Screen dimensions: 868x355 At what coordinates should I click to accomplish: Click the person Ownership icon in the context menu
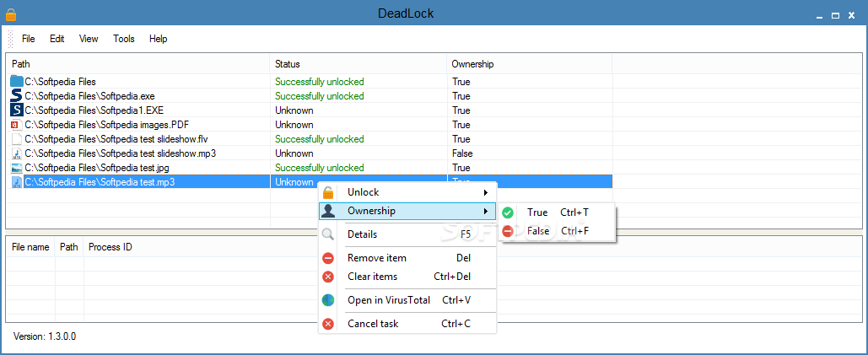[328, 211]
